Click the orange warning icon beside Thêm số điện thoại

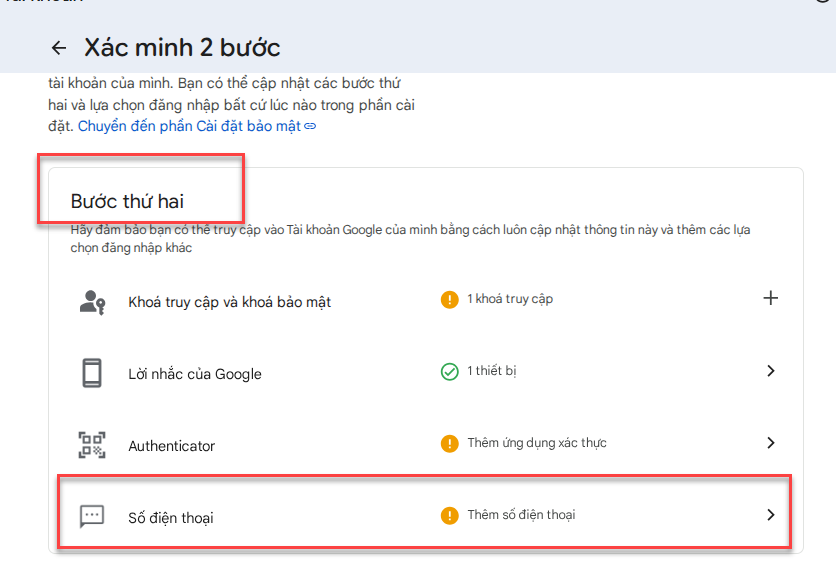tap(450, 515)
